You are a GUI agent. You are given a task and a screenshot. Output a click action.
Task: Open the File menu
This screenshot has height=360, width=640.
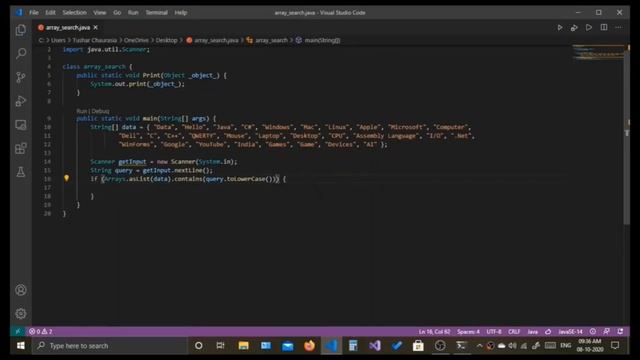(34, 13)
